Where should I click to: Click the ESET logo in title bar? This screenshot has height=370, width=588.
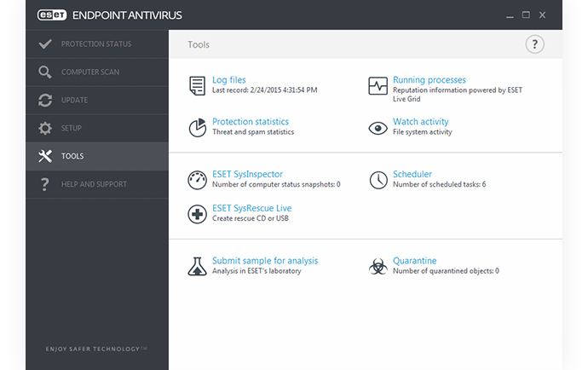[x=52, y=15]
